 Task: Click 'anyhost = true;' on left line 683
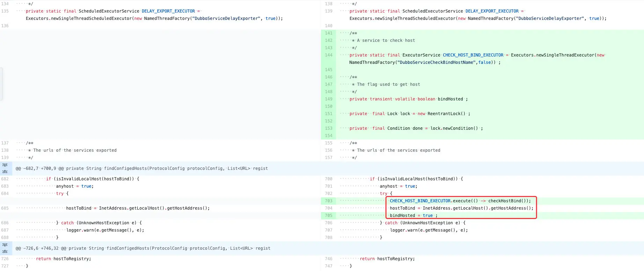tap(75, 186)
